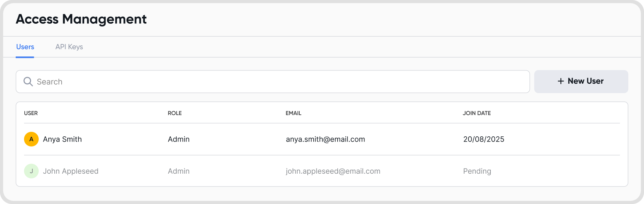Click Anya Smith's Admin role cell
The width and height of the screenshot is (644, 204).
pos(178,139)
